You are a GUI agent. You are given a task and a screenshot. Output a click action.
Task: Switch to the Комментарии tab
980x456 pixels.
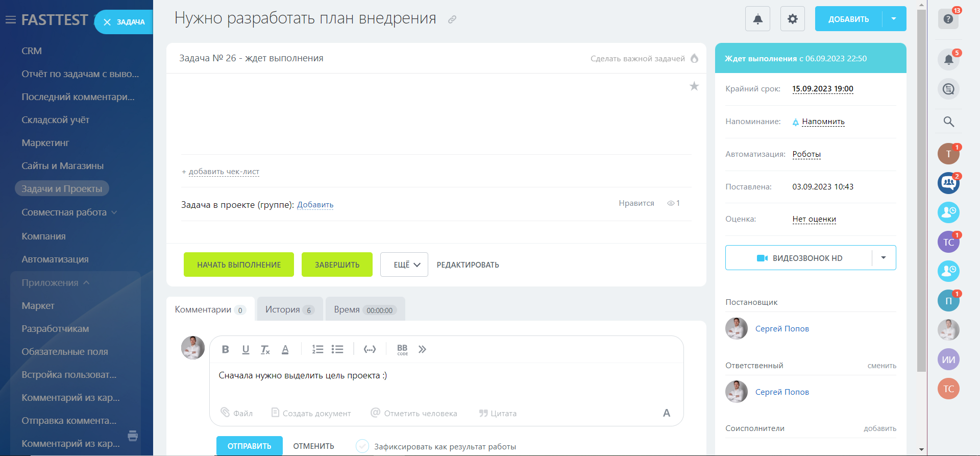[x=210, y=309]
